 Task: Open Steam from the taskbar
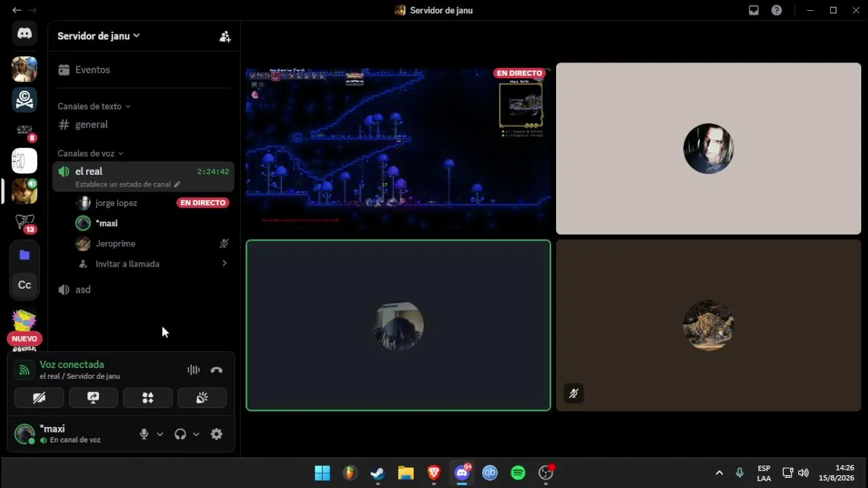tap(378, 473)
